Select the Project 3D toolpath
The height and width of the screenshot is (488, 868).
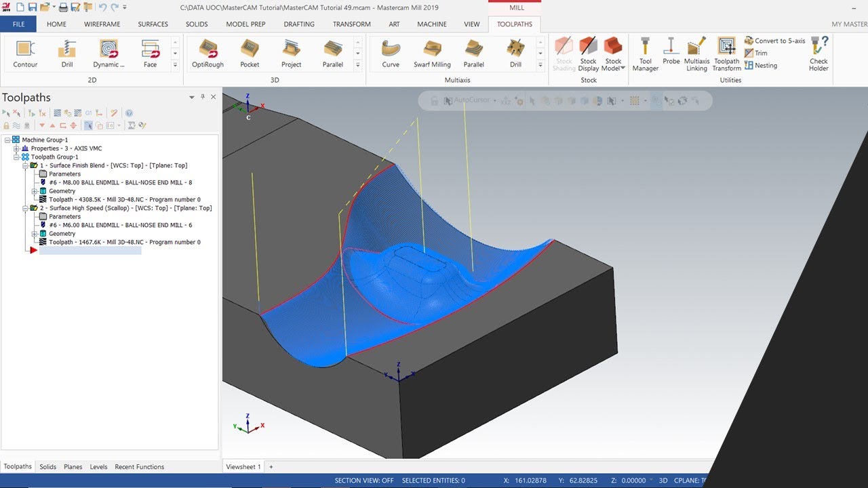[291, 54]
